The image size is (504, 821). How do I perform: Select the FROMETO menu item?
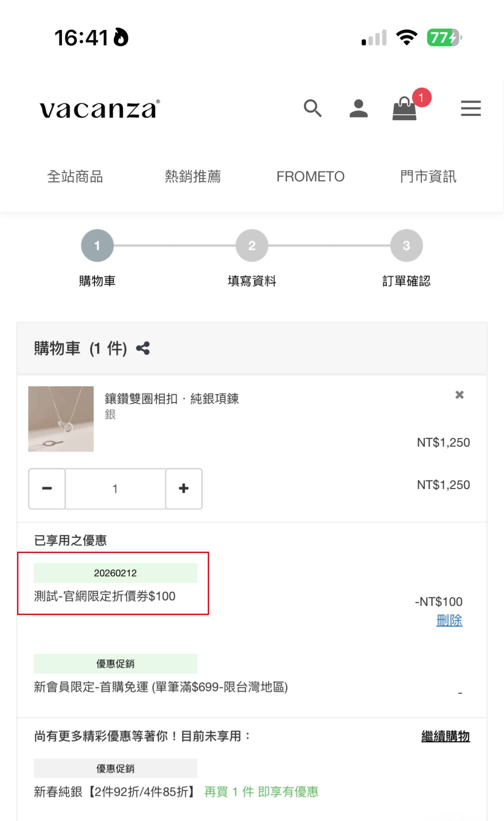(310, 176)
